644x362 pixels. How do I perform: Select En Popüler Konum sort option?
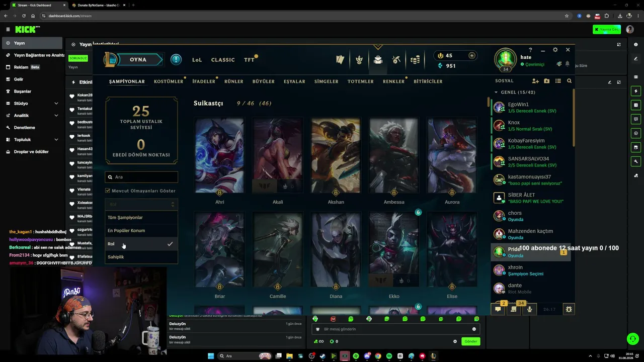point(141,230)
